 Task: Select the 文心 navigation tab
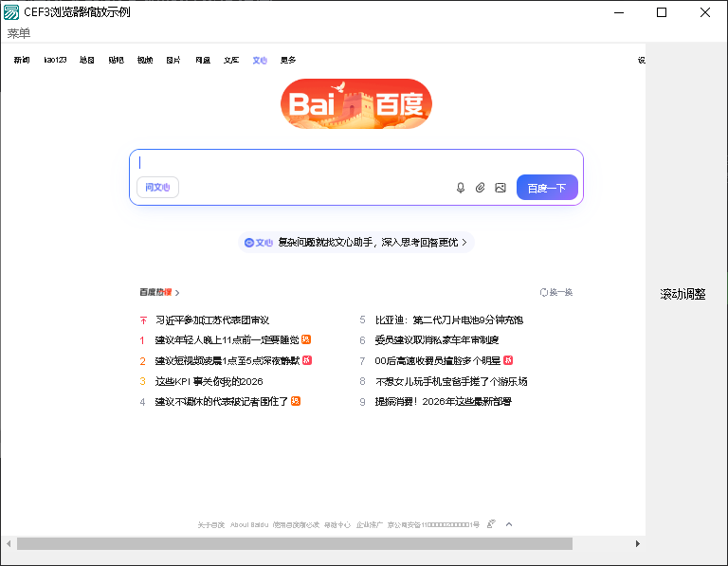[260, 60]
